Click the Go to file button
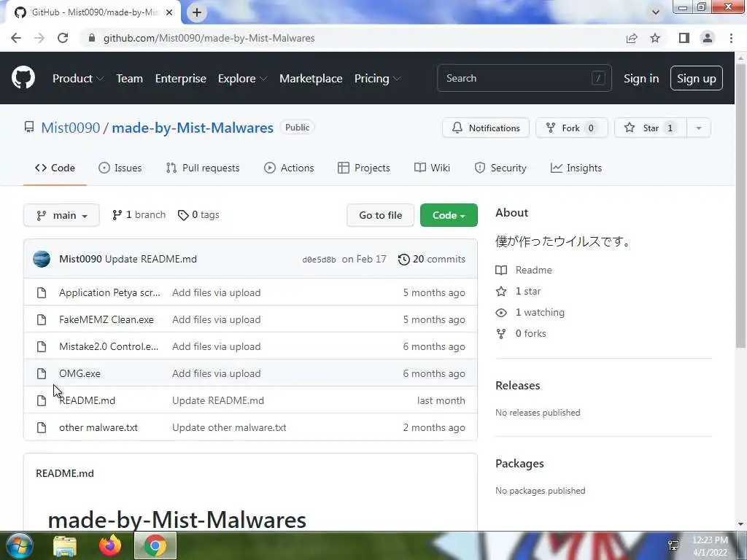747x560 pixels. (380, 215)
